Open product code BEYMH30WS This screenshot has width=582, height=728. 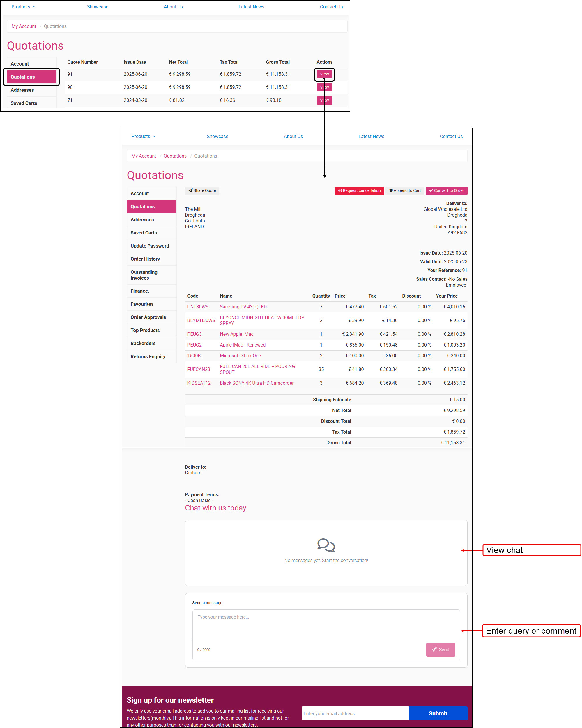pos(201,320)
